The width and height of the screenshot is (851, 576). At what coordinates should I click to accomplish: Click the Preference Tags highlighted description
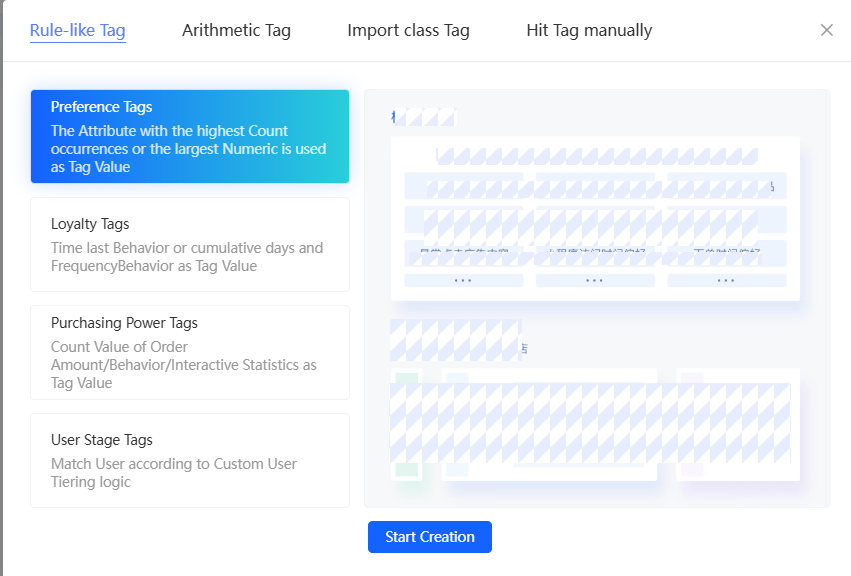[x=189, y=149]
